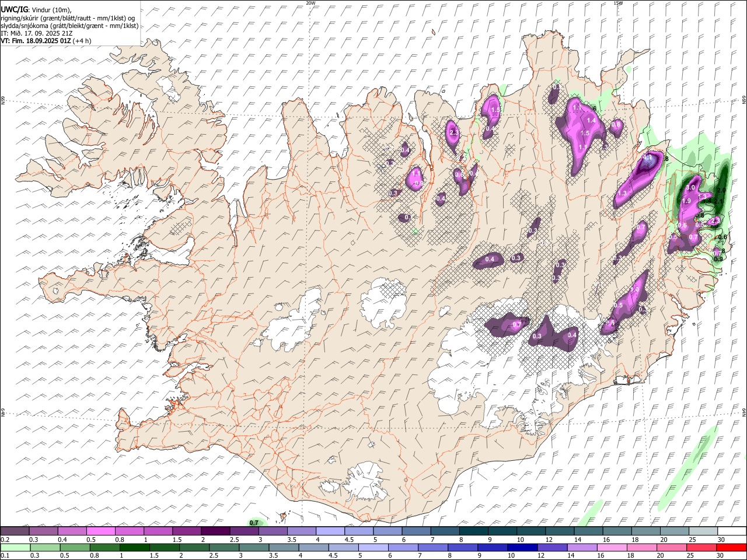
Task: Select the palest green 0.1 swatch in lower legend row
Action: [15, 547]
